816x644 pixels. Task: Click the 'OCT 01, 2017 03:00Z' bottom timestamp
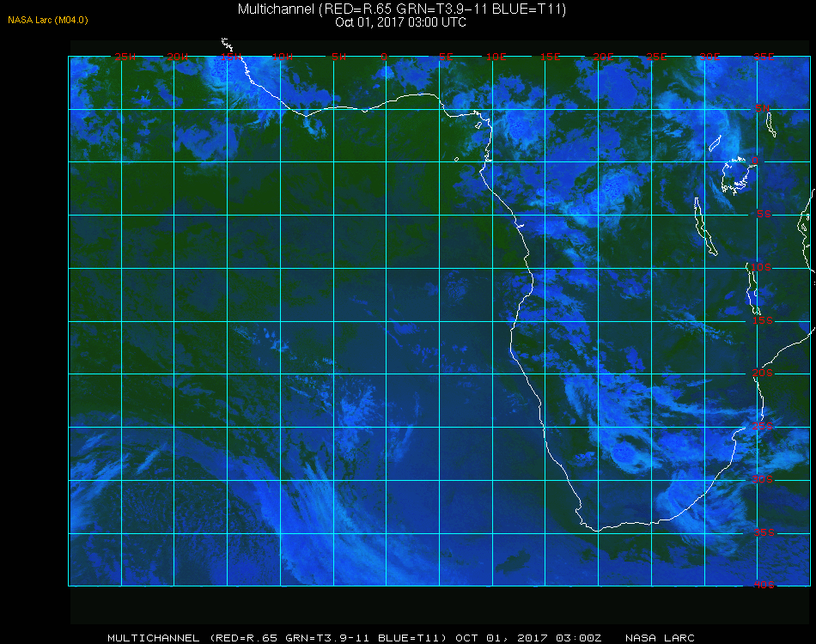point(528,638)
